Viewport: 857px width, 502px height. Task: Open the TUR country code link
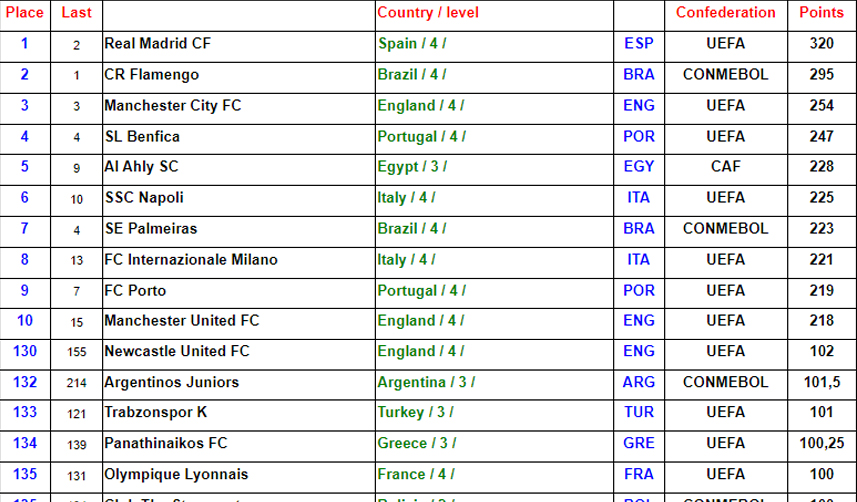[x=638, y=413]
